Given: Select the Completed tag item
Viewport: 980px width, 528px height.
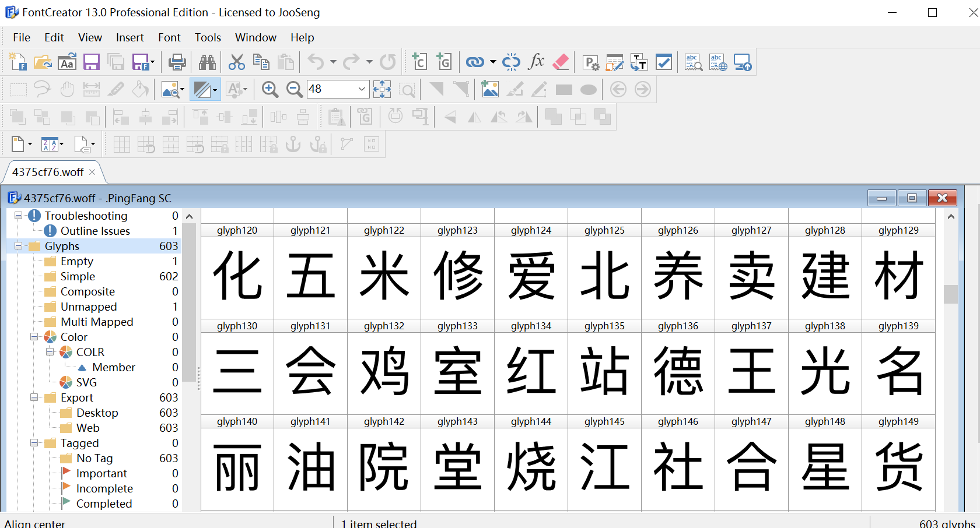Looking at the screenshot, I should tap(104, 504).
